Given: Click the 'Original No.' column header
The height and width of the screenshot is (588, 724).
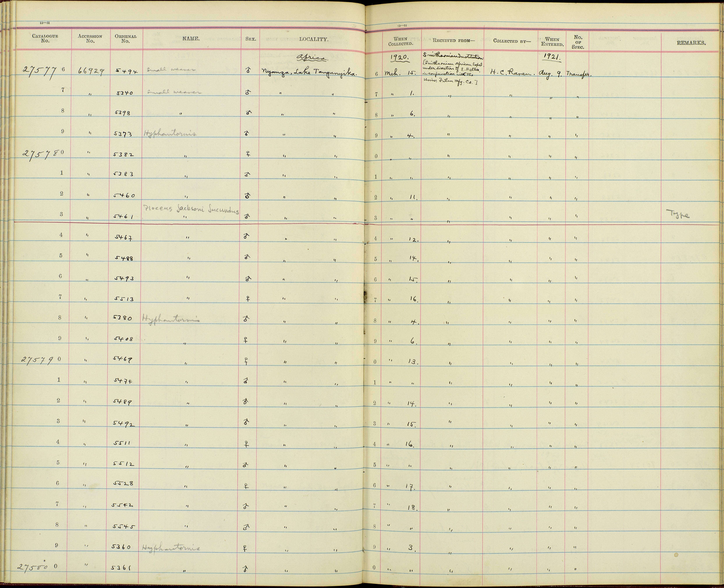Looking at the screenshot, I should coord(126,39).
